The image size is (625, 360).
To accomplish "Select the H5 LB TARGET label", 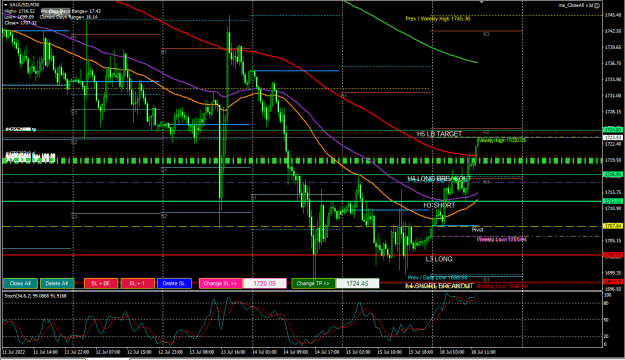I will coord(439,134).
